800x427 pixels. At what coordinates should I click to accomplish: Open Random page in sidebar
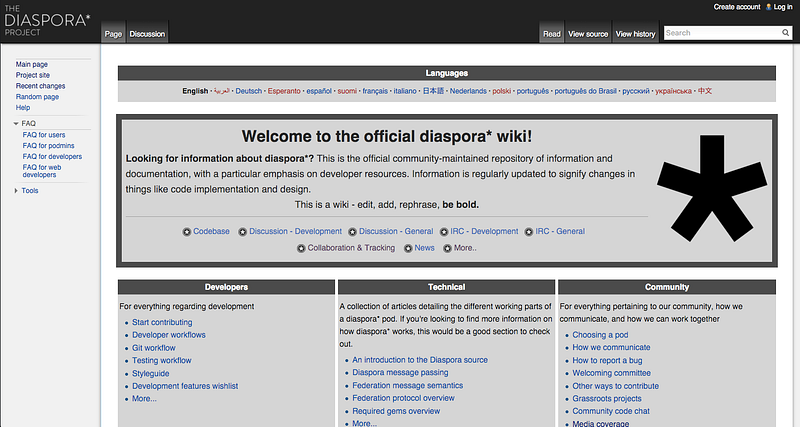37,96
